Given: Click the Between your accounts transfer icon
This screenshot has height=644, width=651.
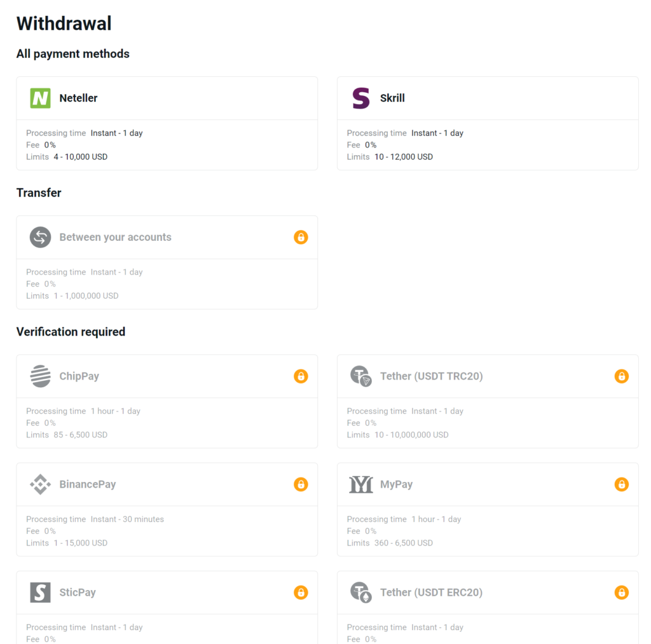Looking at the screenshot, I should tap(40, 237).
